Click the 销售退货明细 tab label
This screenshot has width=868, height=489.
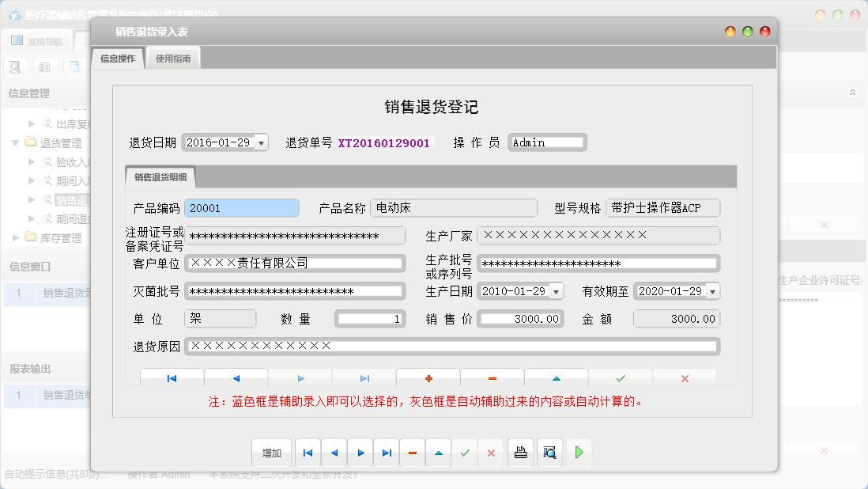(x=161, y=176)
